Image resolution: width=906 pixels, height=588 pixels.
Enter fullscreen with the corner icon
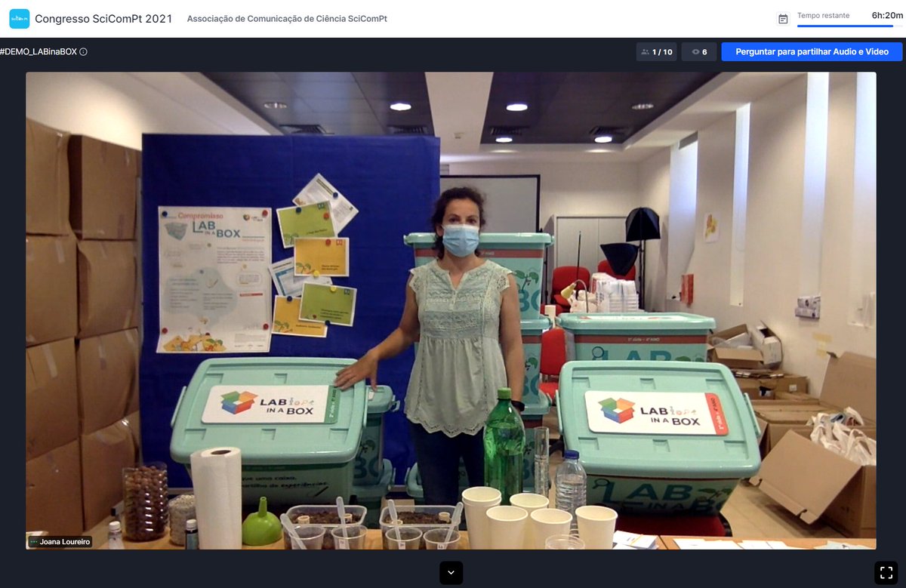886,572
